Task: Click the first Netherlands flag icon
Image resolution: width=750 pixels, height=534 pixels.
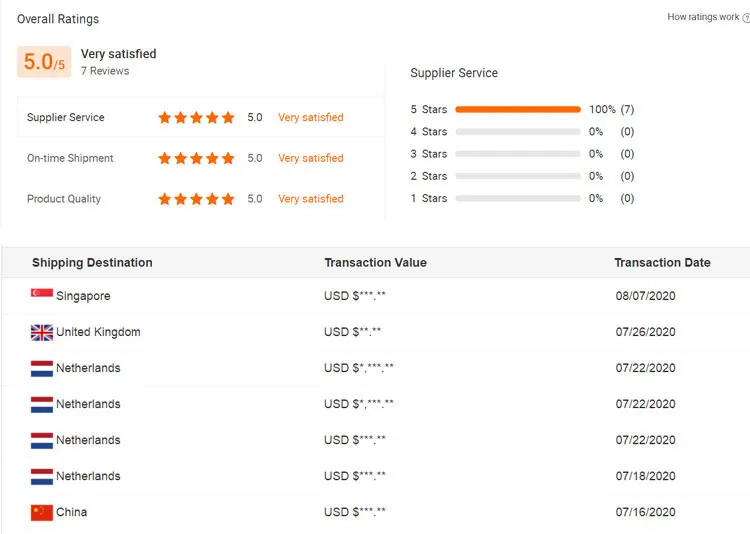Action: pos(42,368)
